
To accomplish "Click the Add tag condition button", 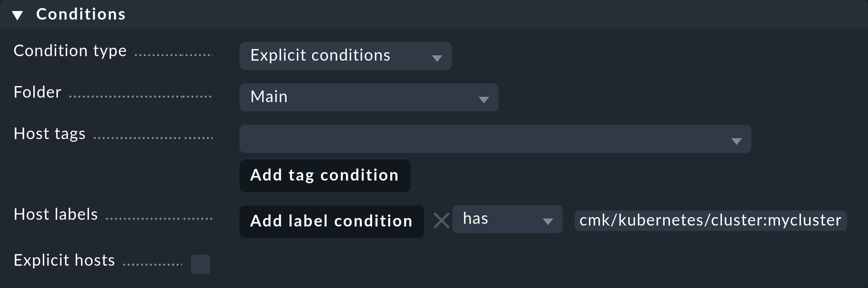I will [x=324, y=175].
